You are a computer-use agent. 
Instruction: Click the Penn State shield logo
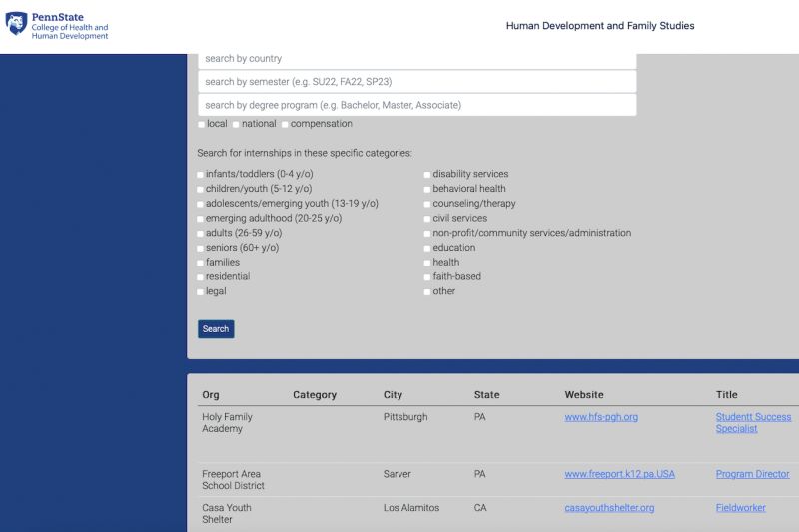pyautogui.click(x=16, y=23)
